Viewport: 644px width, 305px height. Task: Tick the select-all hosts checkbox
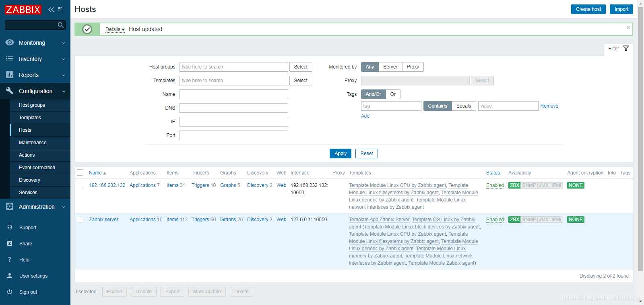click(80, 172)
